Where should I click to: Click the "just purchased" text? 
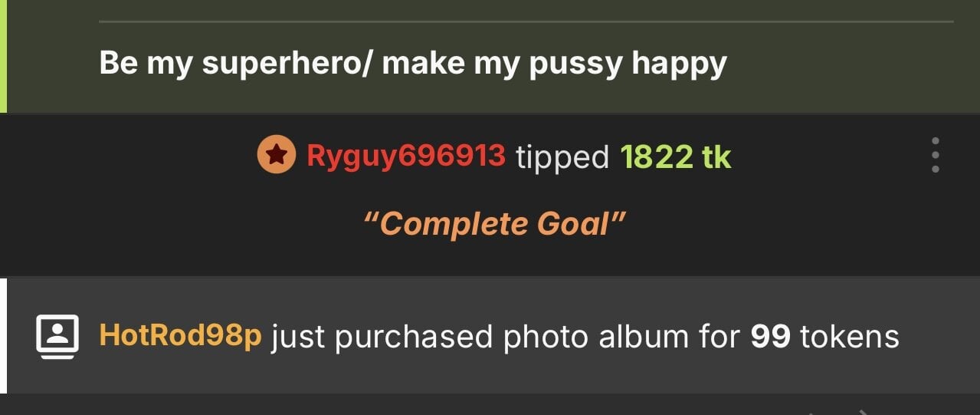[382, 338]
